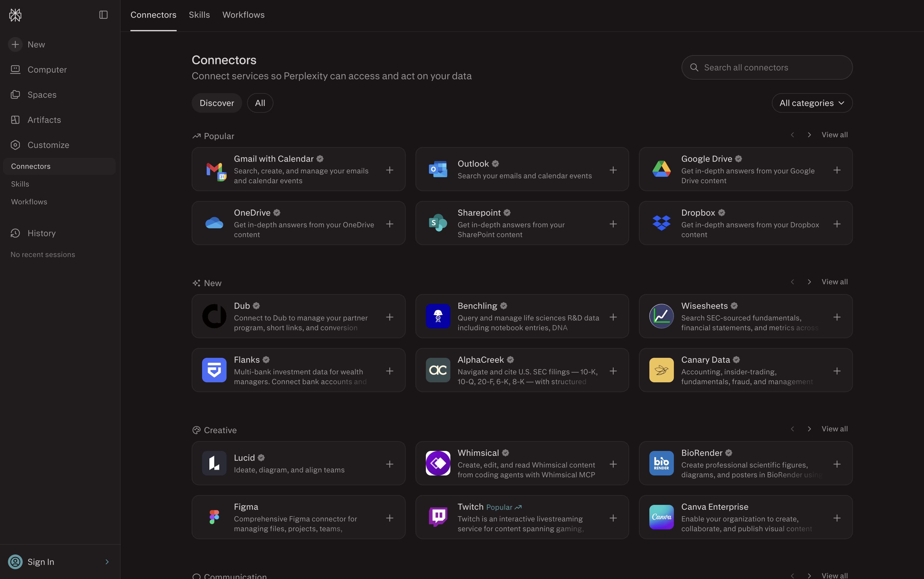Open the Workflows top tab
Screen dimensions: 924x579
(243, 15)
